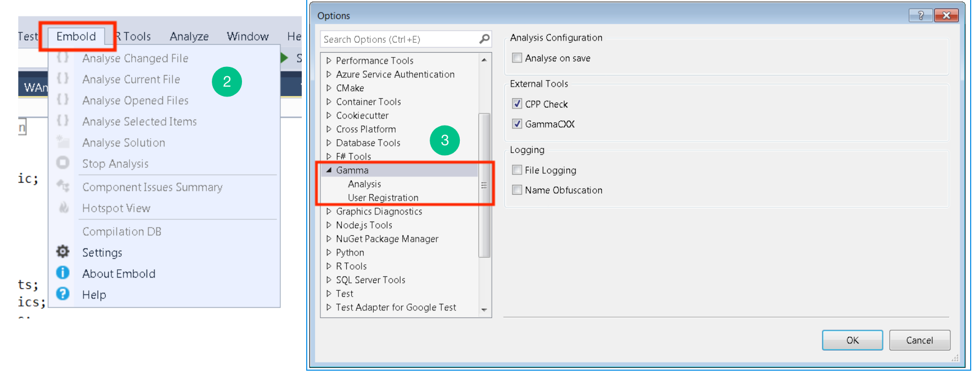Expand the Cookiecutter node
Viewport: 980px width, 374px height.
coord(329,115)
